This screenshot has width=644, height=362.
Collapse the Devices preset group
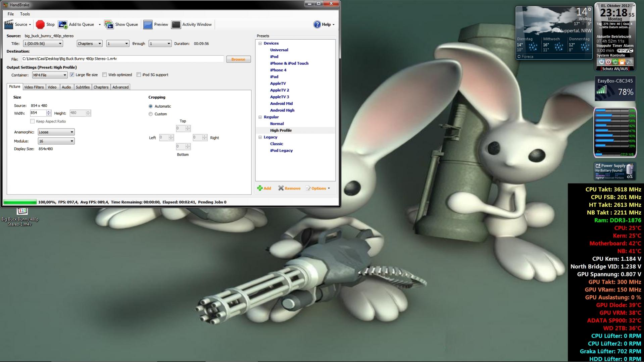click(x=260, y=43)
